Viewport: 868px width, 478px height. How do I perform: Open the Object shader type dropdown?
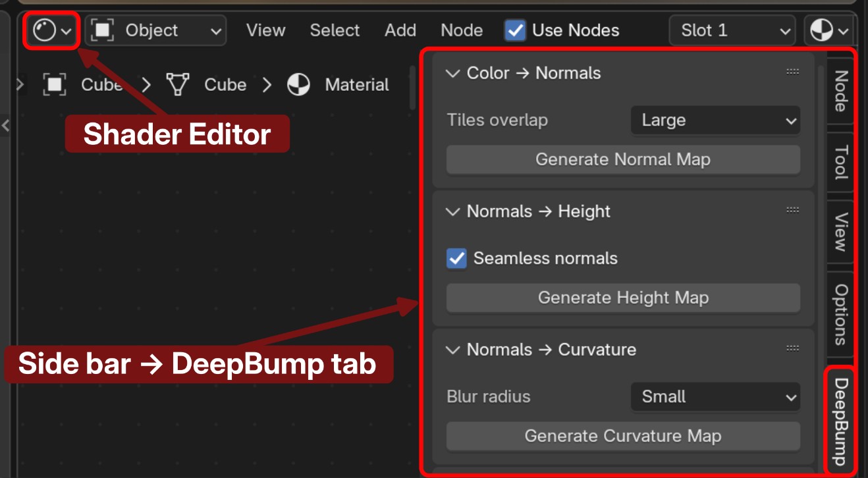[x=155, y=31]
